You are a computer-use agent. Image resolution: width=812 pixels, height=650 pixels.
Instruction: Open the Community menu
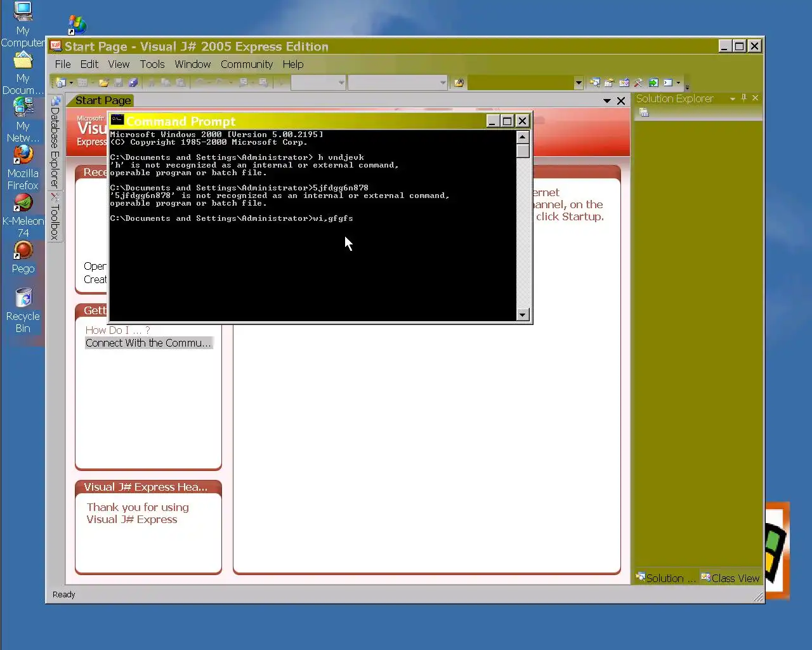point(247,64)
